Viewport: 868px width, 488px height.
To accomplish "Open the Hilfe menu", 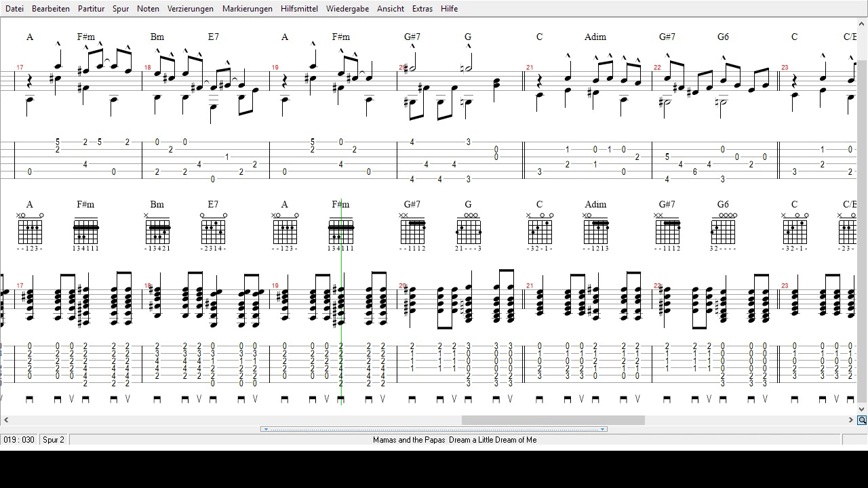I will (x=449, y=9).
